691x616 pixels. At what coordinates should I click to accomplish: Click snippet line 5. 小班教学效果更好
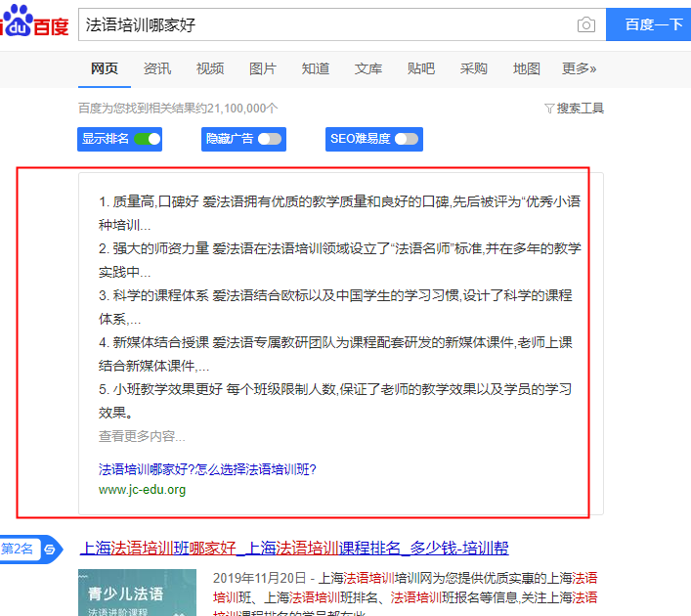(x=335, y=401)
